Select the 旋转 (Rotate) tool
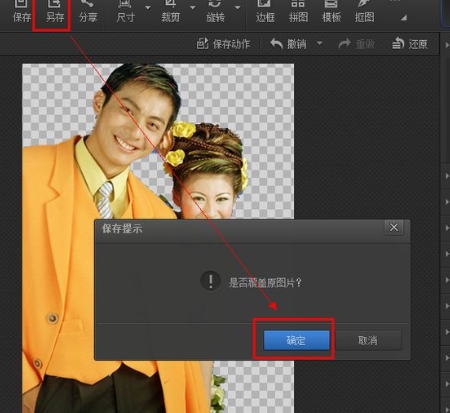This screenshot has height=413, width=450. (215, 12)
